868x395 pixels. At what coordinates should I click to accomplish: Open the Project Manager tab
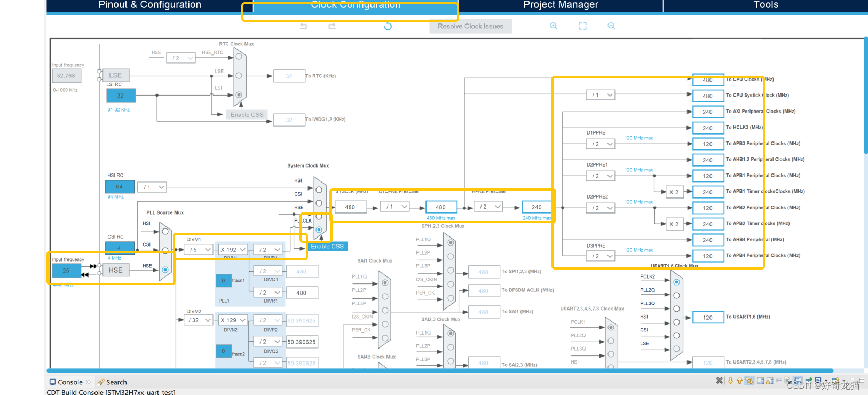(x=561, y=5)
